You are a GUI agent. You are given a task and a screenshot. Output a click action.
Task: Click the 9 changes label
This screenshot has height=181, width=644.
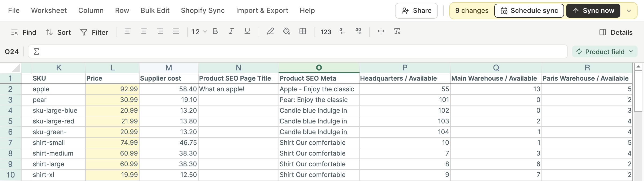pos(472,11)
